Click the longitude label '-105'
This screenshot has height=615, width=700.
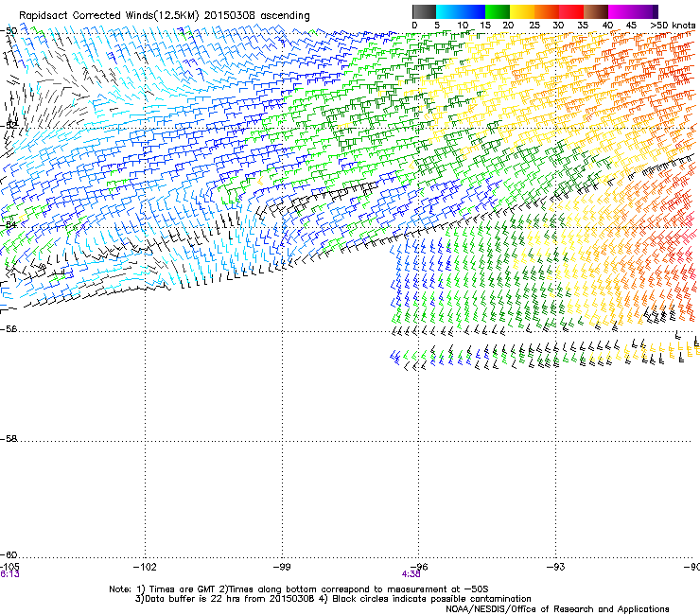pyautogui.click(x=9, y=567)
